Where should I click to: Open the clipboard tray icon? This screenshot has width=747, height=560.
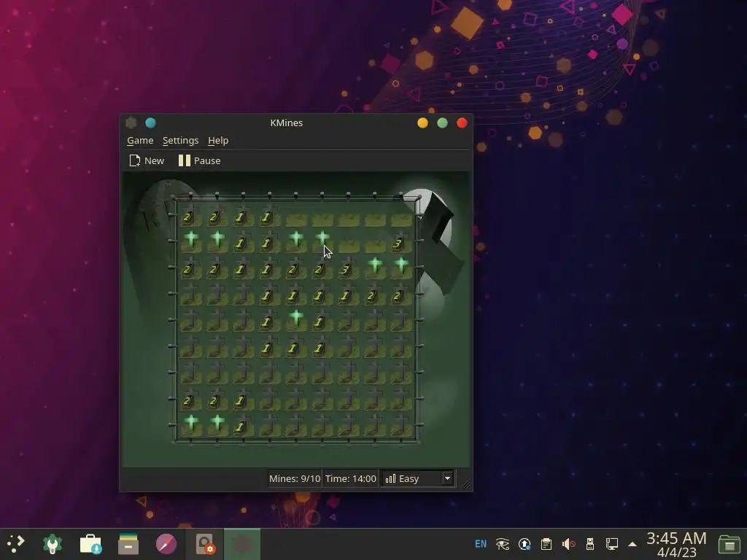pos(546,544)
